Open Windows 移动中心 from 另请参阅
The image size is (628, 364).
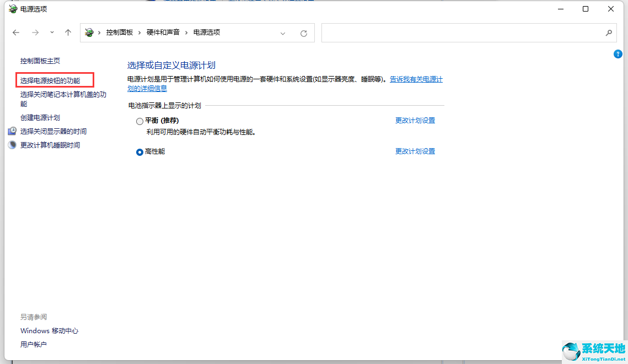pos(49,330)
